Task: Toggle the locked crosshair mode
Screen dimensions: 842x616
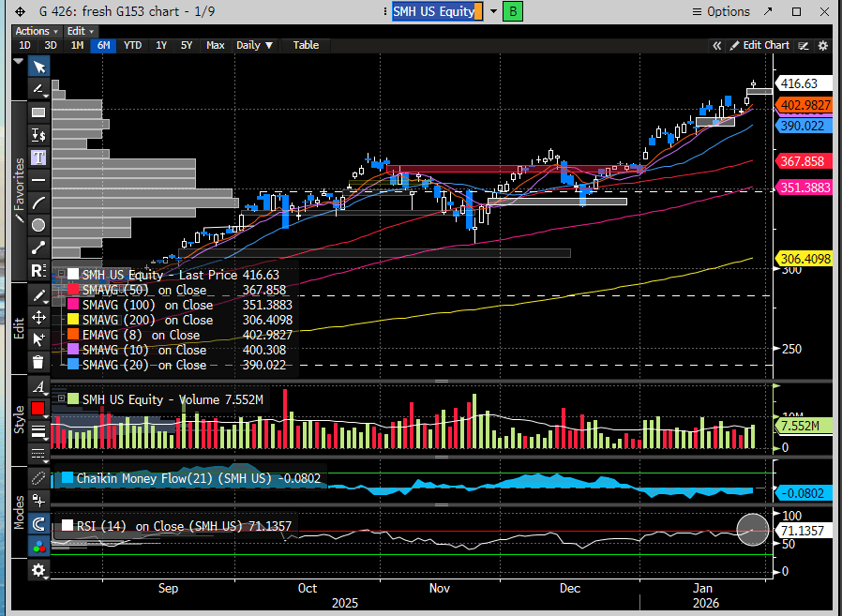Action: 38,501
